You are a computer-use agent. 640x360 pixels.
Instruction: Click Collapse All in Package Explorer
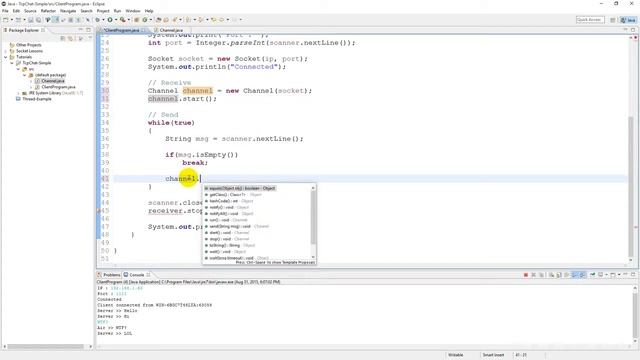[x=62, y=38]
